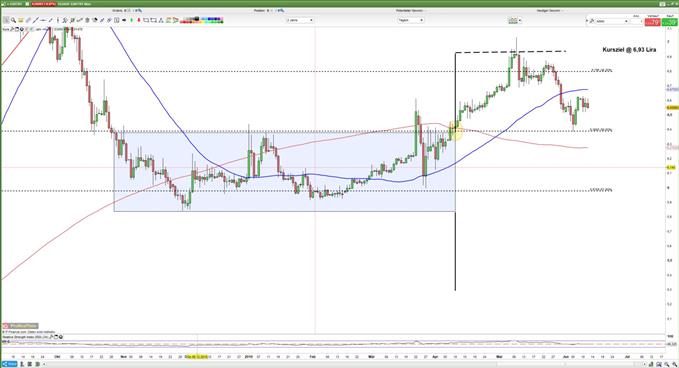Click the green buy price button
This screenshot has width=679, height=368.
pyautogui.click(x=670, y=22)
